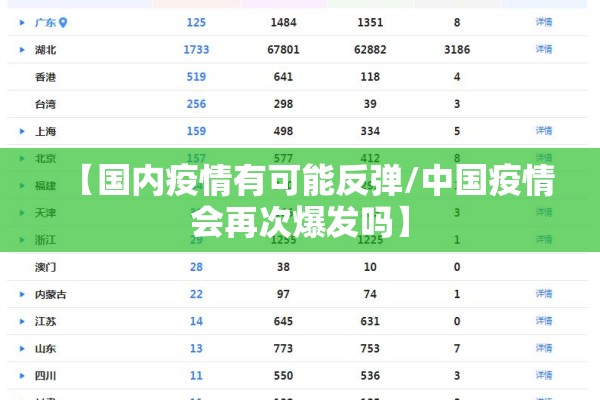Click value 334 in 上海 row
Screen dimensions: 600x400
click(x=370, y=131)
